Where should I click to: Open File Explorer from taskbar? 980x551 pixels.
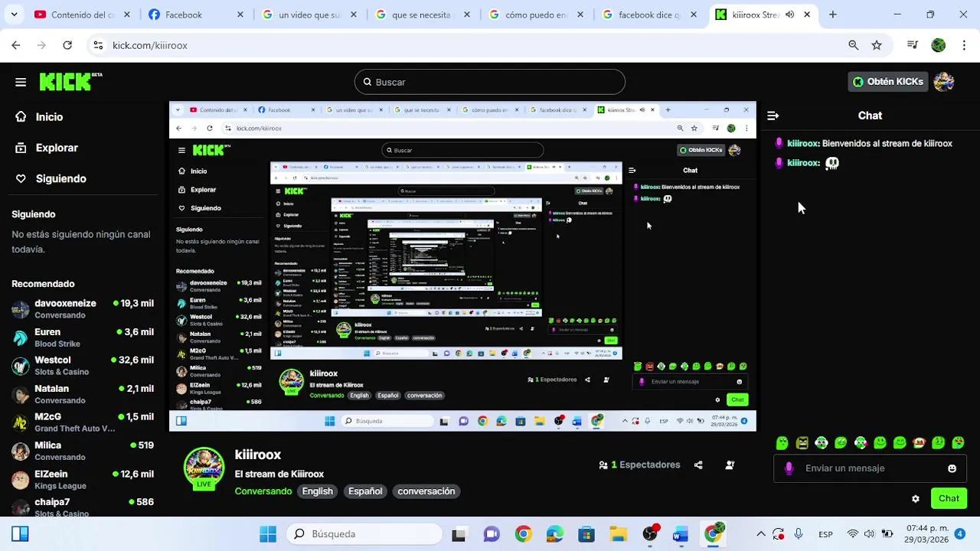[618, 534]
